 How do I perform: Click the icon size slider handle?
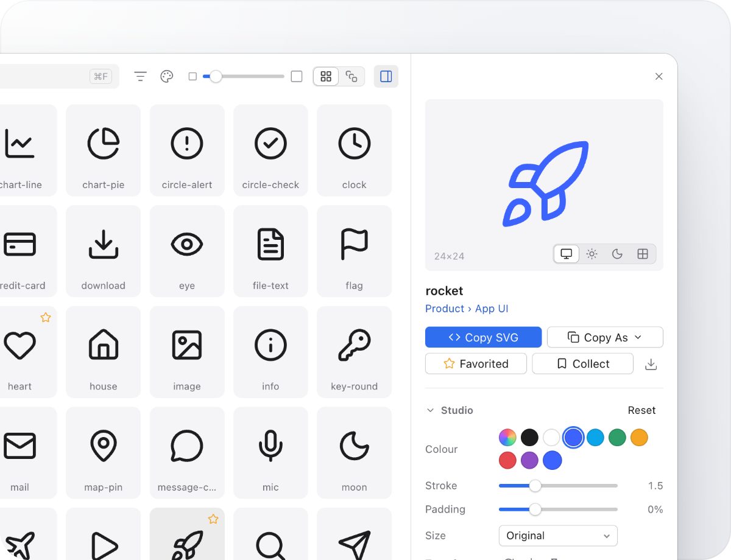[216, 76]
